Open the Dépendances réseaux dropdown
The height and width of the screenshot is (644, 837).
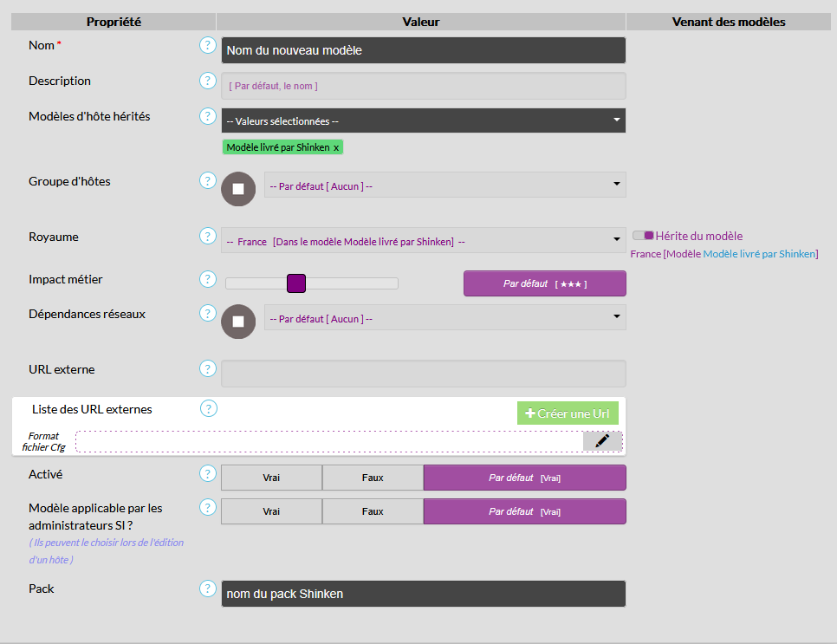[444, 318]
